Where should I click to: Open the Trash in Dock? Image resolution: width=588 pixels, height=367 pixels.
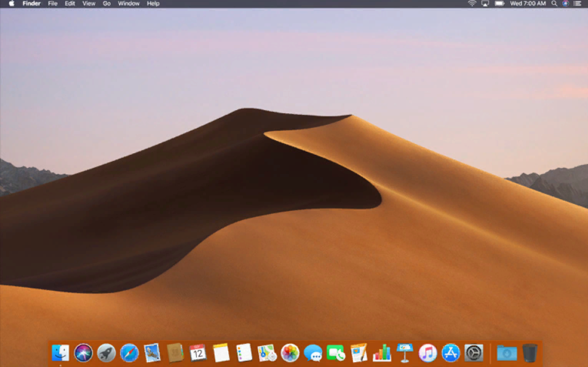530,353
